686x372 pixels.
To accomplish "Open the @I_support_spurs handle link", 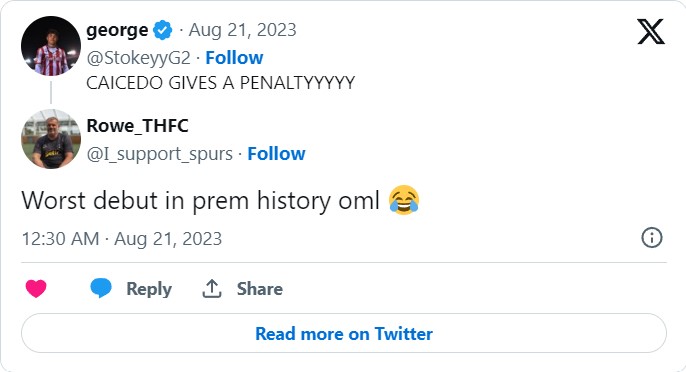I will (159, 154).
